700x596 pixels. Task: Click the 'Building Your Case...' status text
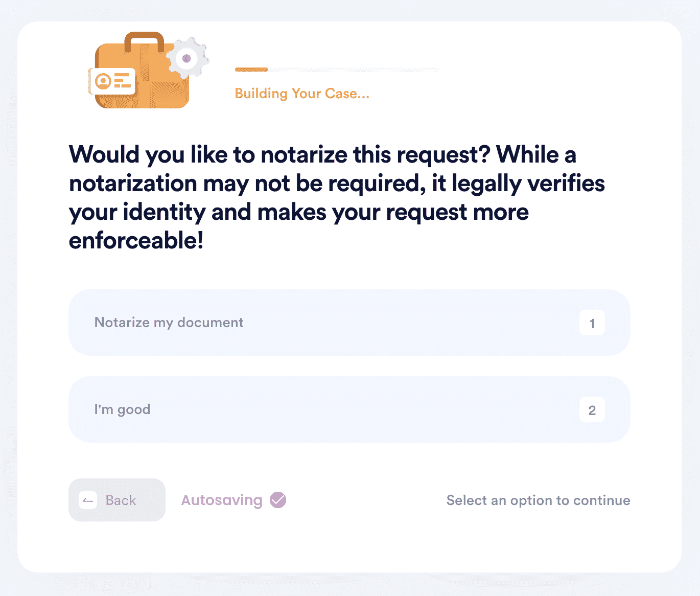[x=302, y=94]
